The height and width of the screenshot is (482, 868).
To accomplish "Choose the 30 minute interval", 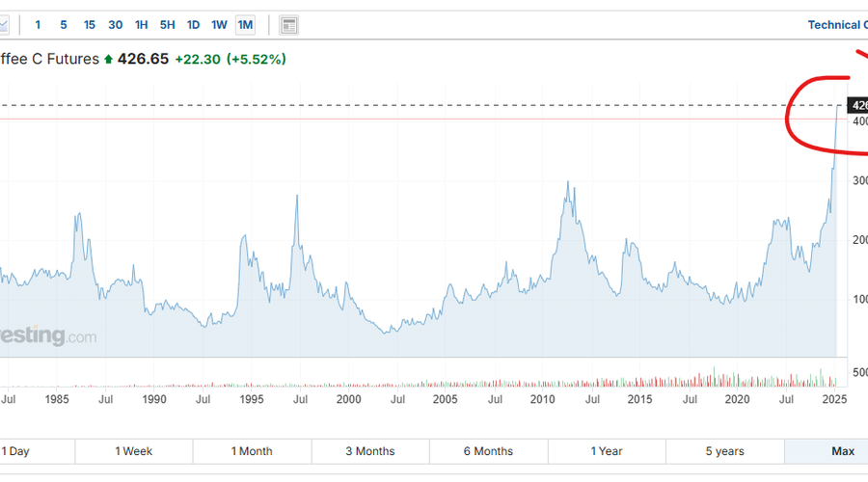I will (116, 25).
